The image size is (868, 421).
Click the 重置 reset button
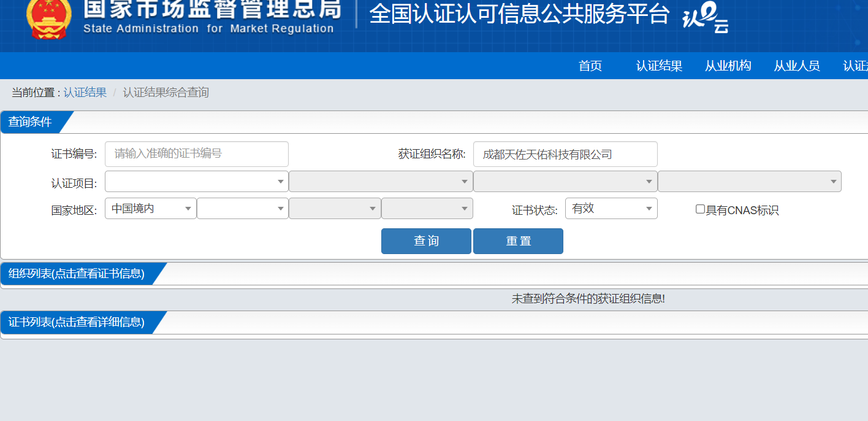pyautogui.click(x=518, y=241)
